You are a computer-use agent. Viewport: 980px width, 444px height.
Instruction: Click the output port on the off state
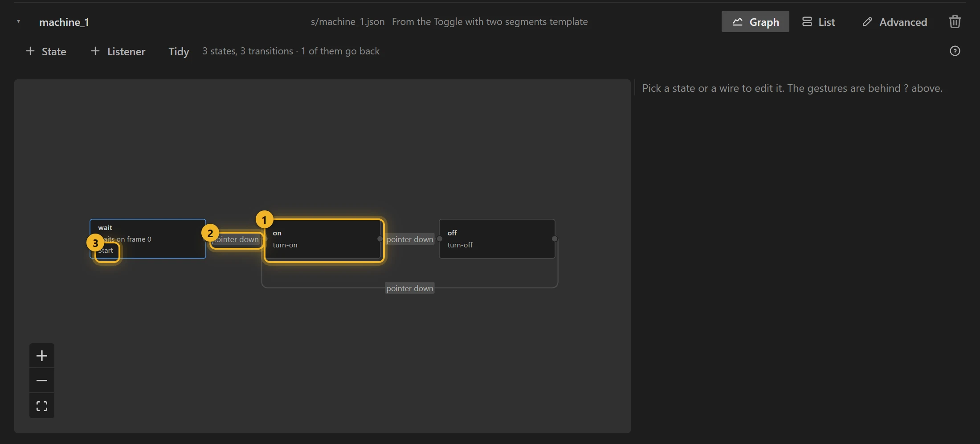555,239
